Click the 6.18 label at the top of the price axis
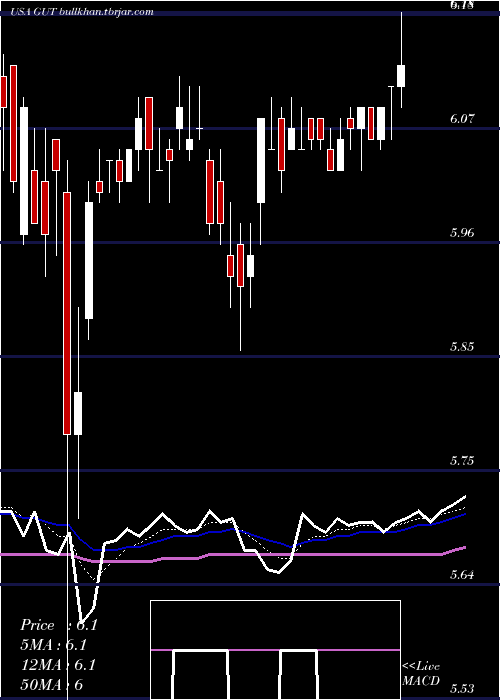This screenshot has width=500, height=700. coord(462,5)
